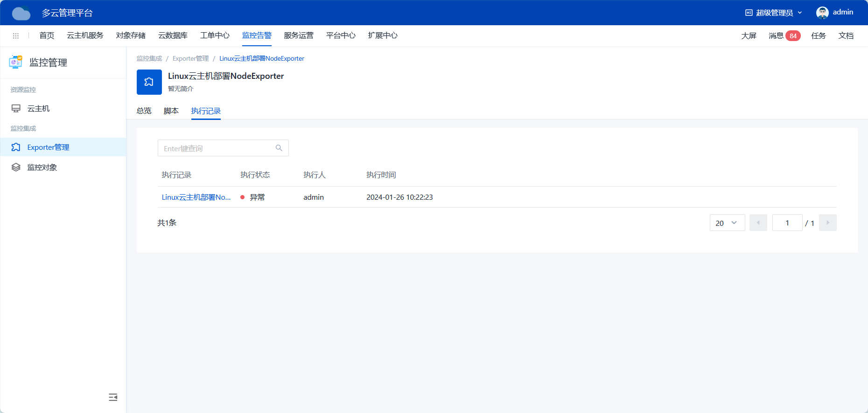Click the cloud platform logo
Screen dimensions: 868x413
point(21,13)
